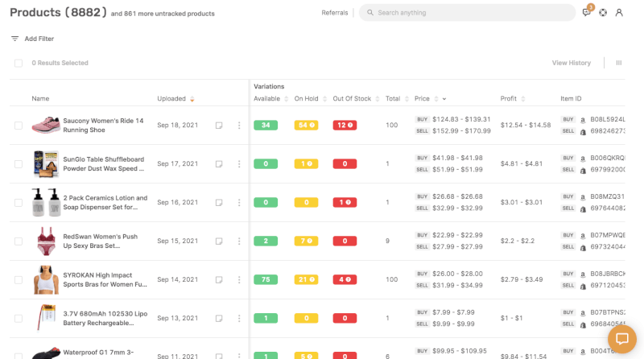Open note icon for Ceramics Lotion Dispenser row
Screen dimensions: 644x359
[219, 203]
